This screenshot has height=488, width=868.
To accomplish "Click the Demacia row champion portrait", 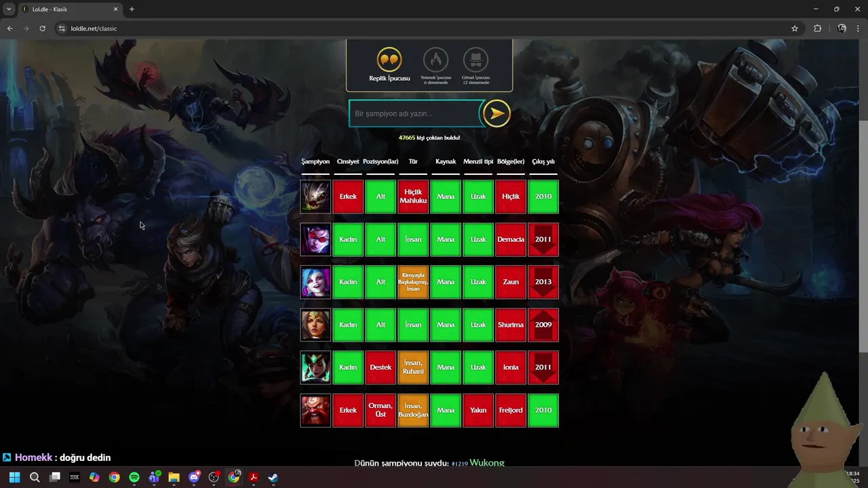I will [x=315, y=239].
